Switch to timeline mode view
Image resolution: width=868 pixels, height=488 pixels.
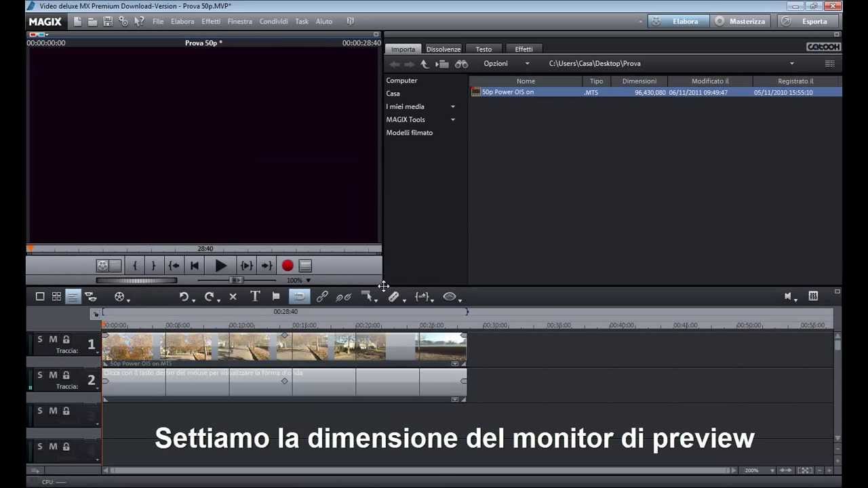click(73, 296)
